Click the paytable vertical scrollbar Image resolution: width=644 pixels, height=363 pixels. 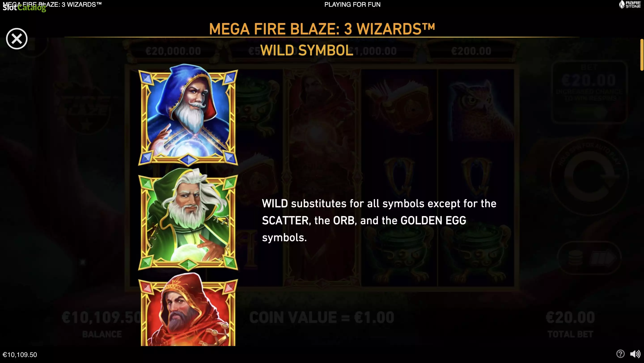[642, 55]
